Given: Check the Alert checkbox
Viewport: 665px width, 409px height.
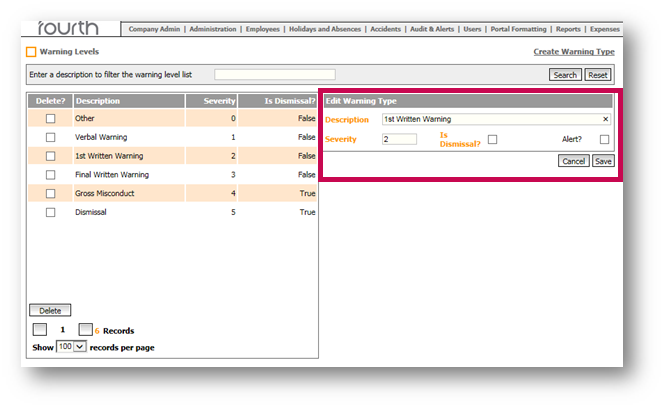Looking at the screenshot, I should (604, 139).
